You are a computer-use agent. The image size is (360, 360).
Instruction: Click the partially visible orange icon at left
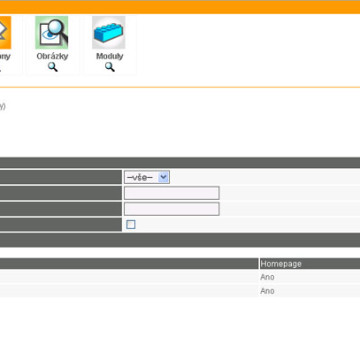[5, 32]
